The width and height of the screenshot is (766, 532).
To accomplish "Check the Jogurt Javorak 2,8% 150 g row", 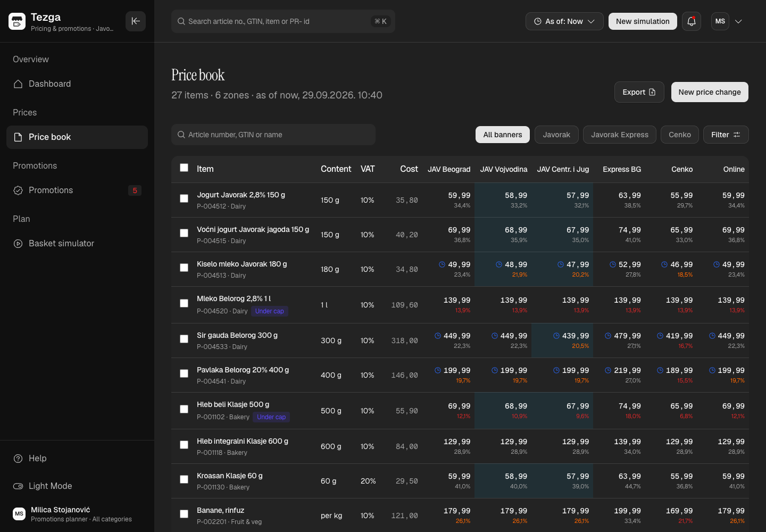I will [x=184, y=198].
